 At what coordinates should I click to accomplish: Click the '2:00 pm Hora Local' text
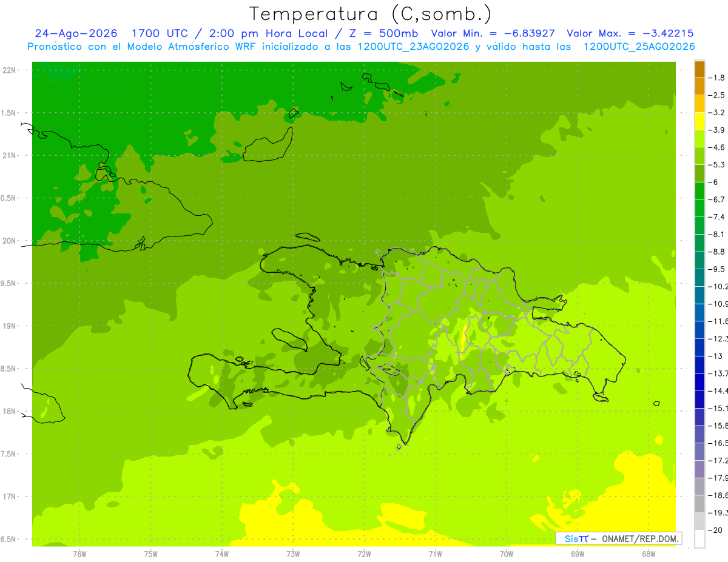click(268, 33)
